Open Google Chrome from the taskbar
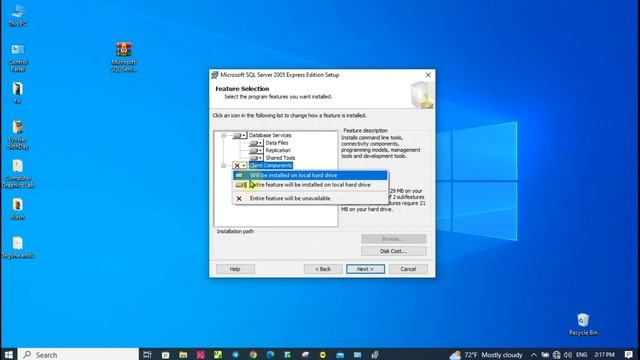 (x=253, y=355)
